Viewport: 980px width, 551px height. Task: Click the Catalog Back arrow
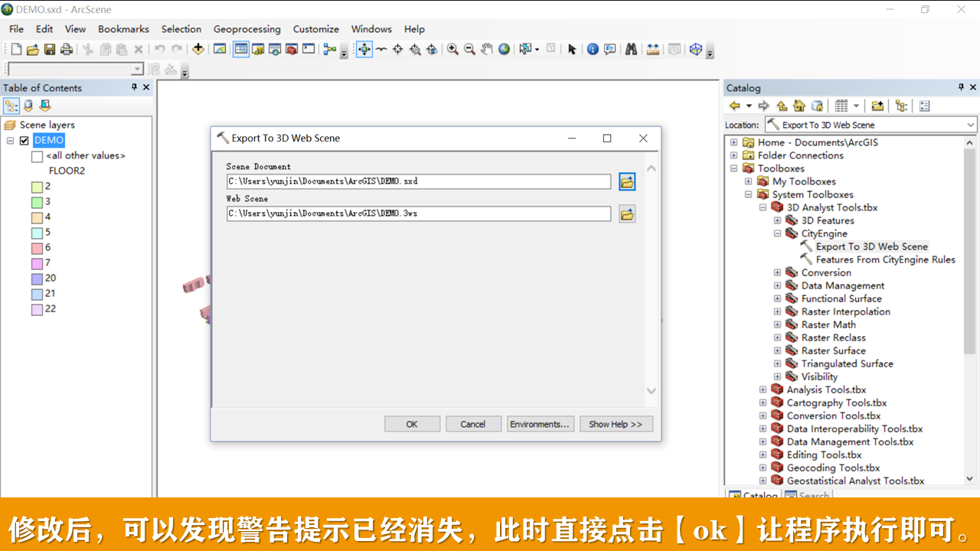coord(735,106)
